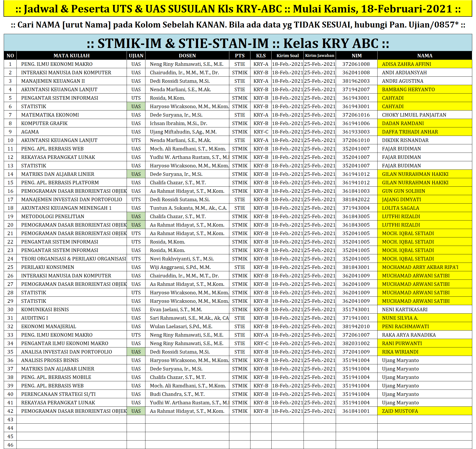476x449 pixels.
Task: Select the name PENI RACHMAWATI
Action: (x=405, y=327)
